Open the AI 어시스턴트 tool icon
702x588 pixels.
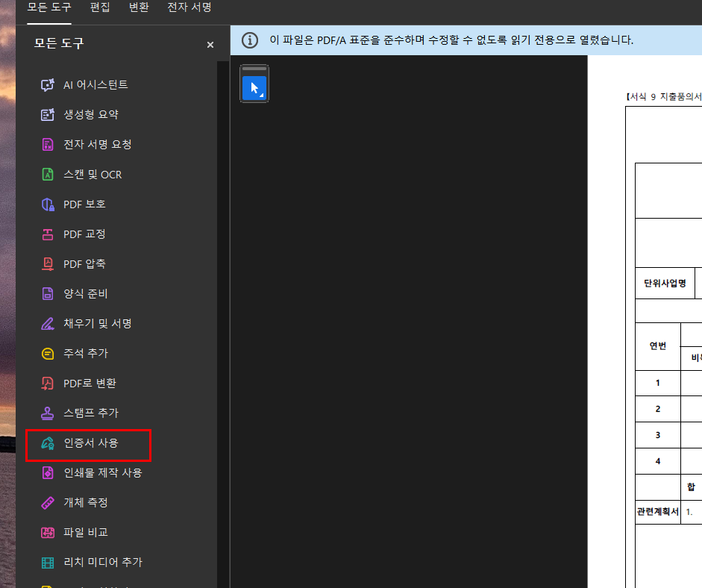48,84
